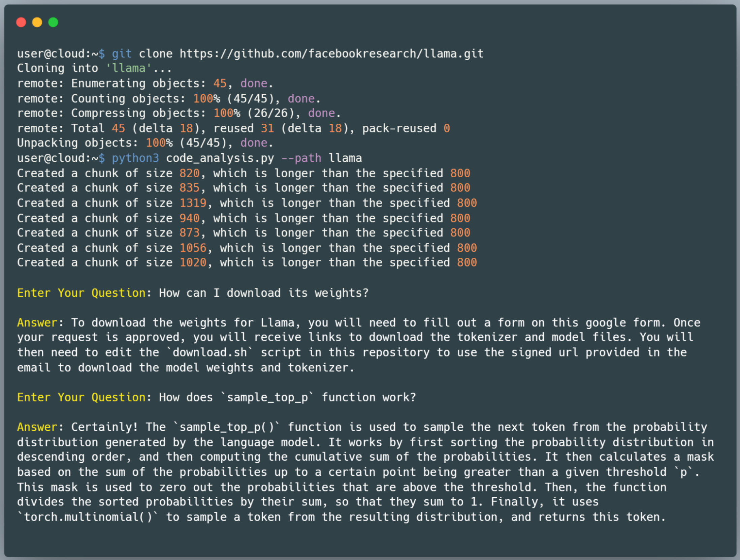Click the chunk size 940 number
This screenshot has width=740, height=560.
pyautogui.click(x=189, y=218)
